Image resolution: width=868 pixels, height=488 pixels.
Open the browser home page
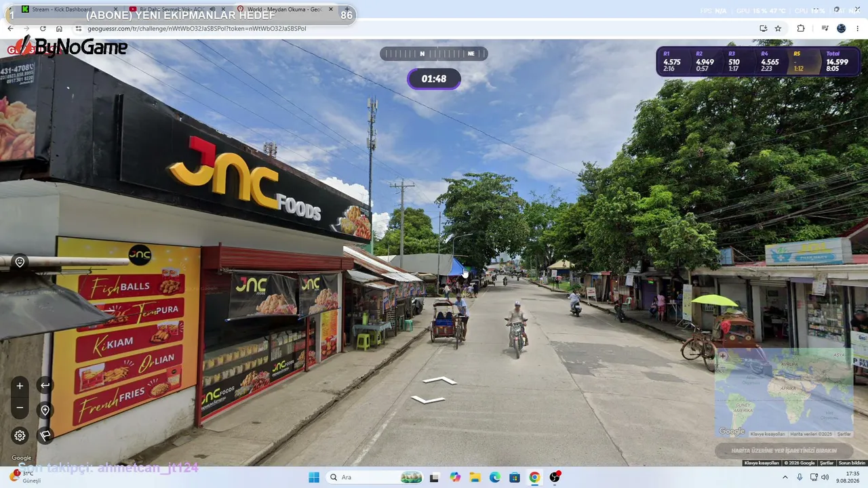tap(59, 28)
